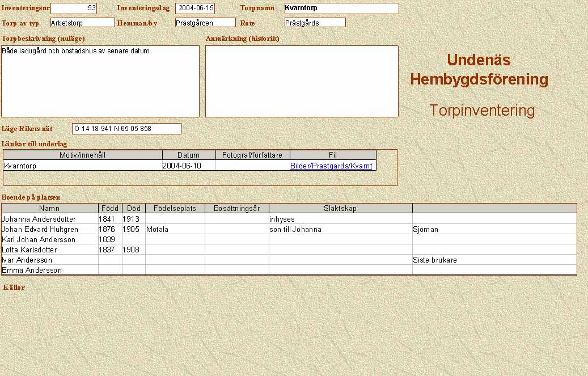Click the Inventeringsnr field showing 53
Screen dimensions: 588x376
[74, 9]
